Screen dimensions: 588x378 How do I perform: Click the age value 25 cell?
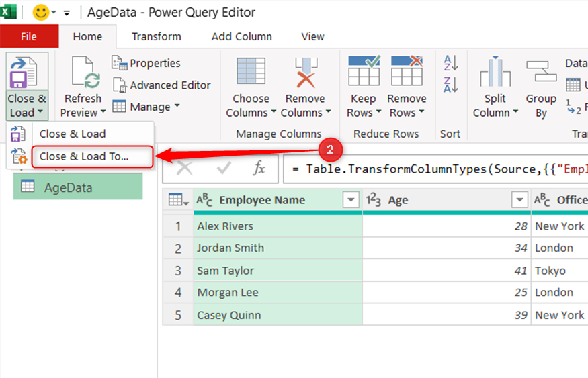(x=447, y=293)
